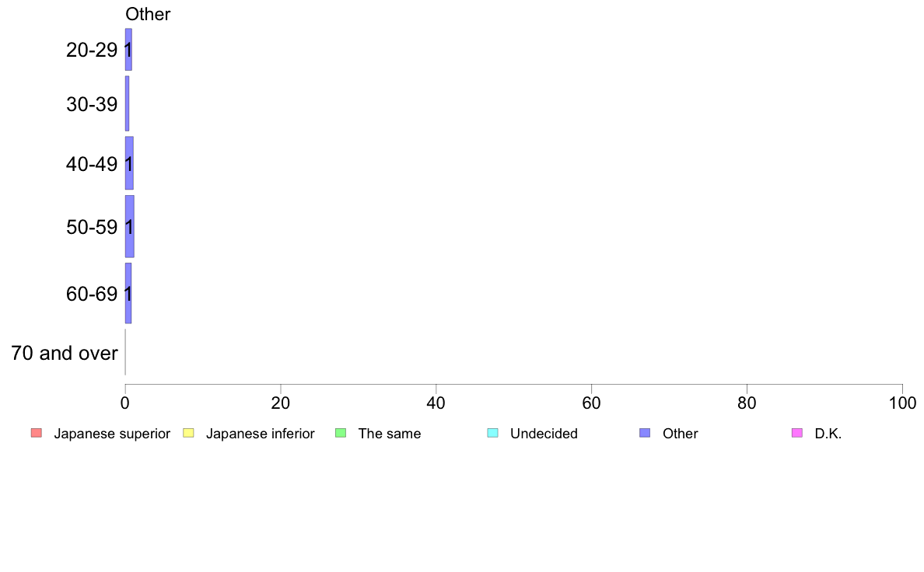Click the D.K. legend label

[828, 434]
